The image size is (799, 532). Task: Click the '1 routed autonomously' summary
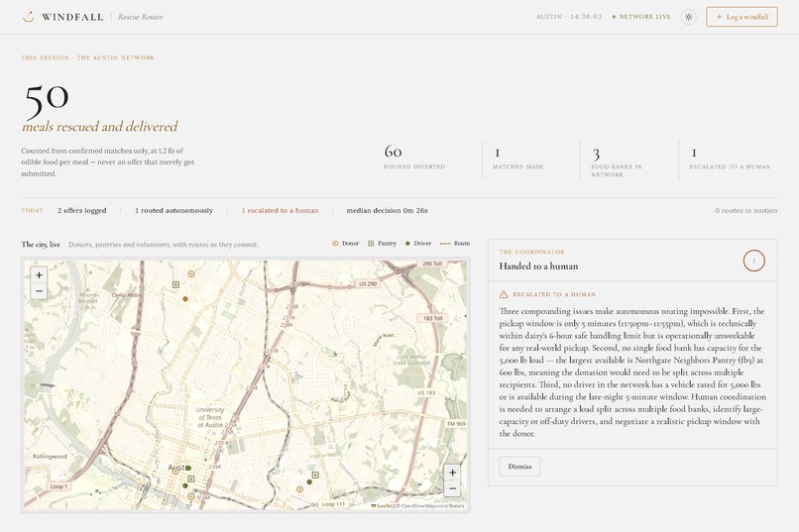tap(173, 210)
